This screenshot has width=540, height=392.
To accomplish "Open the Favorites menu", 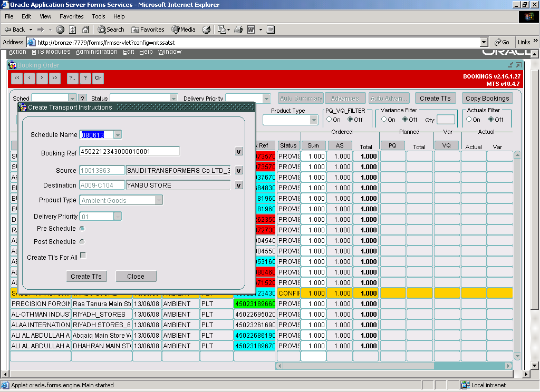I will 72,16.
